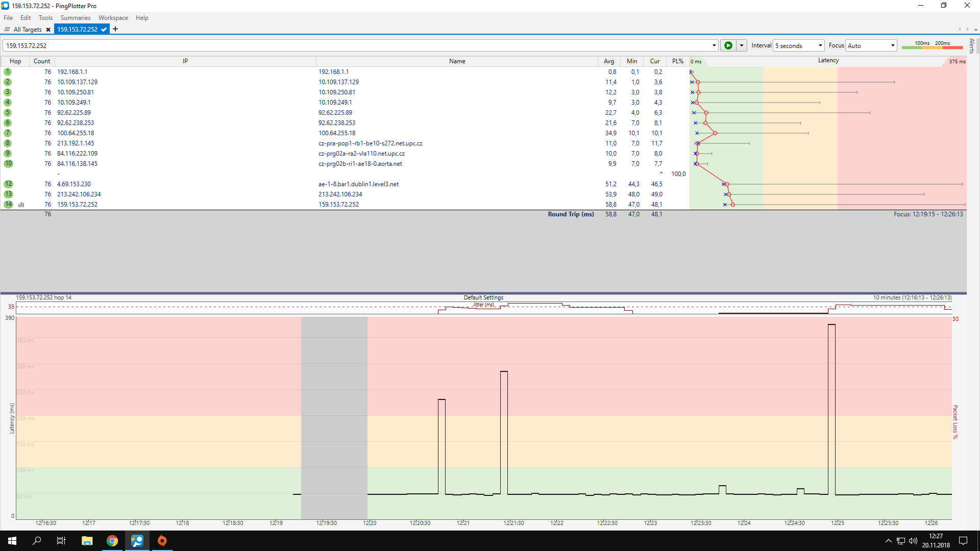This screenshot has height=551, width=980.
Task: Toggle checkmark on 159.153.72.252 tab
Action: pos(104,30)
